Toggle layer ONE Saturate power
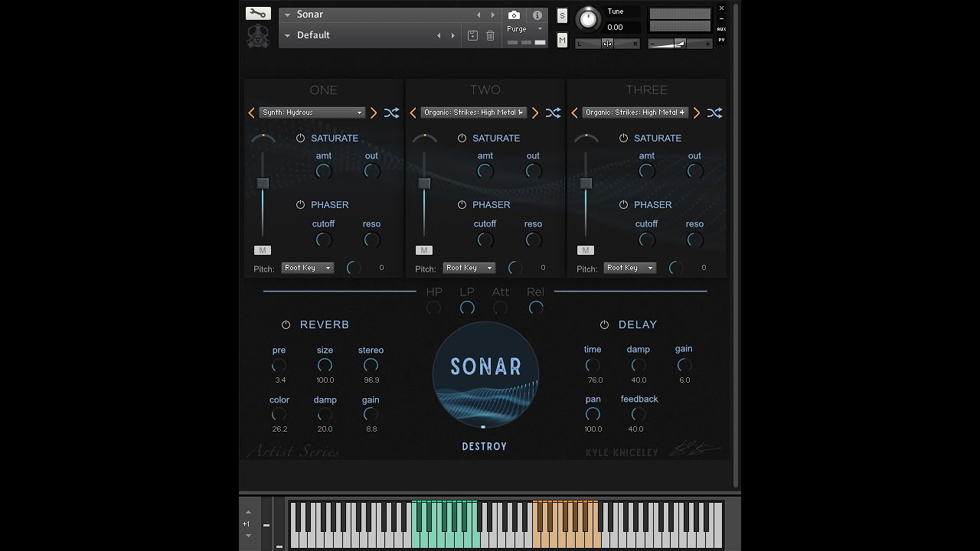This screenshot has height=551, width=980. (x=300, y=138)
